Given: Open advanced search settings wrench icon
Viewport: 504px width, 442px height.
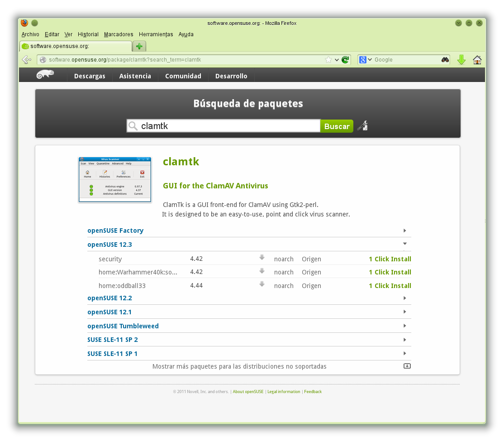Looking at the screenshot, I should (x=362, y=125).
